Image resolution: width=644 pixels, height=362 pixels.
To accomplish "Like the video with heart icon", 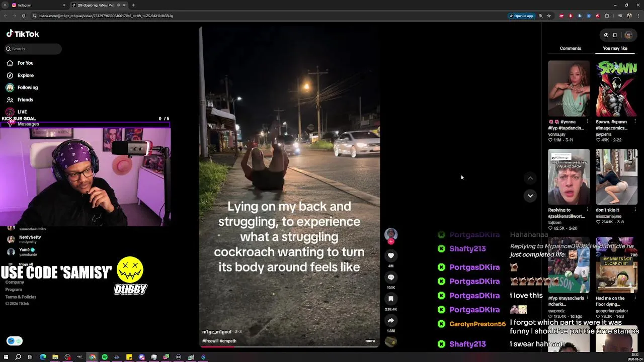I will click(x=391, y=255).
